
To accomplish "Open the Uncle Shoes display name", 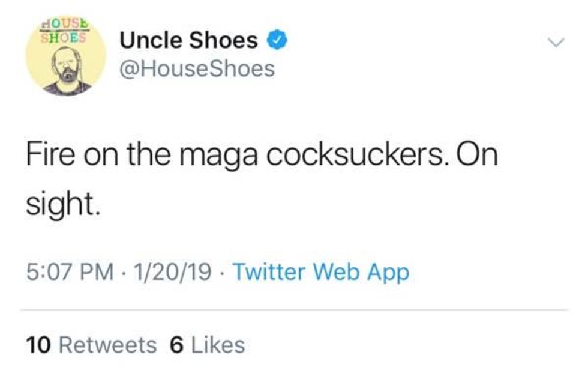I will [189, 40].
